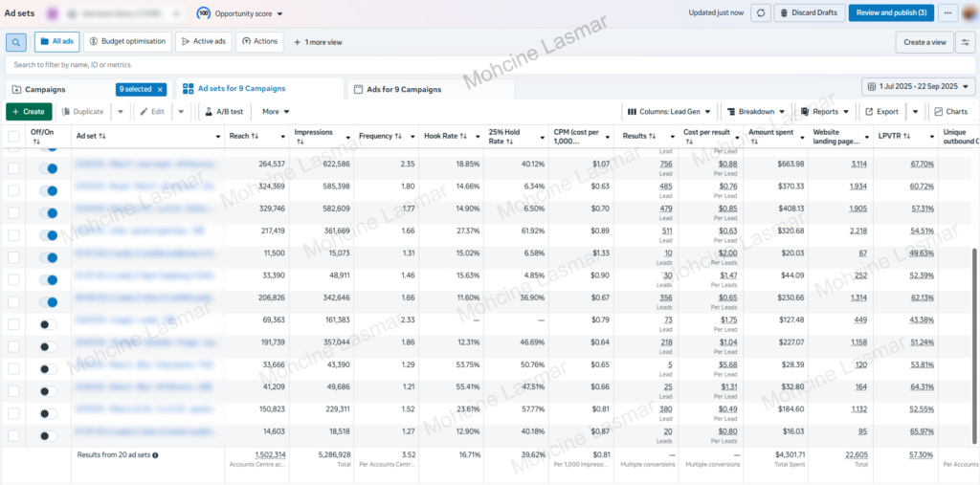Click Discard Drafts trash button
Viewport: 980px width, 485px height.
811,12
